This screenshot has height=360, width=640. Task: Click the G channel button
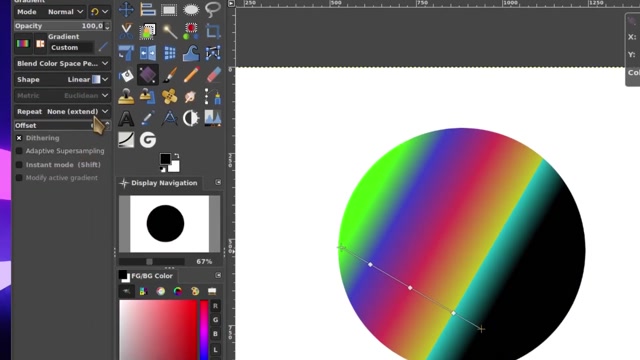[216, 320]
